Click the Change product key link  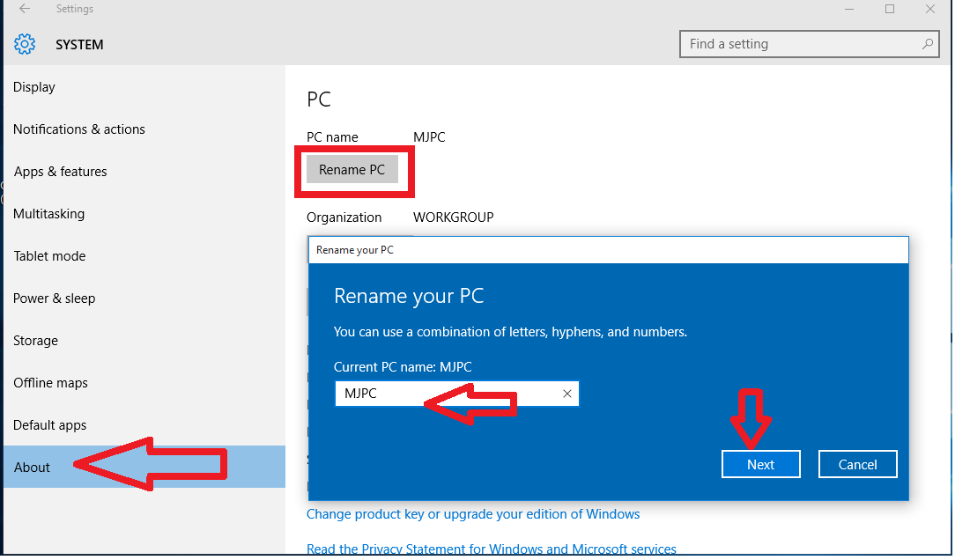click(x=472, y=513)
